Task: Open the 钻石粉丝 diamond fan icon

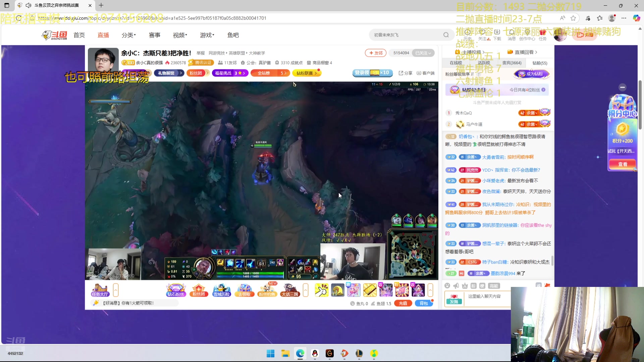Action: (176, 290)
